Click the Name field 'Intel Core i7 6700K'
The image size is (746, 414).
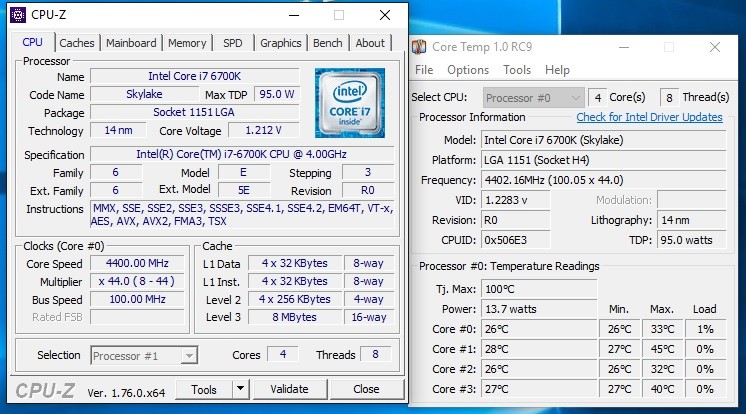tap(195, 76)
